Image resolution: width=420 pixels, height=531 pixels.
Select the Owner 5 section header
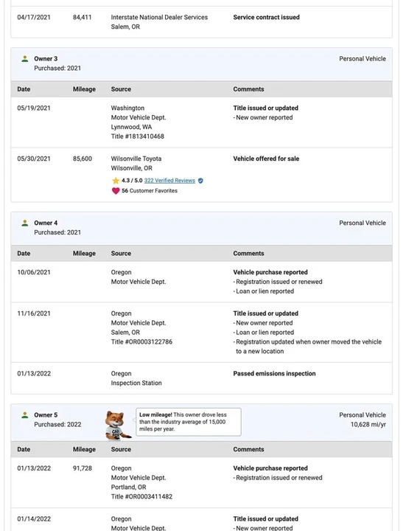coord(201,423)
